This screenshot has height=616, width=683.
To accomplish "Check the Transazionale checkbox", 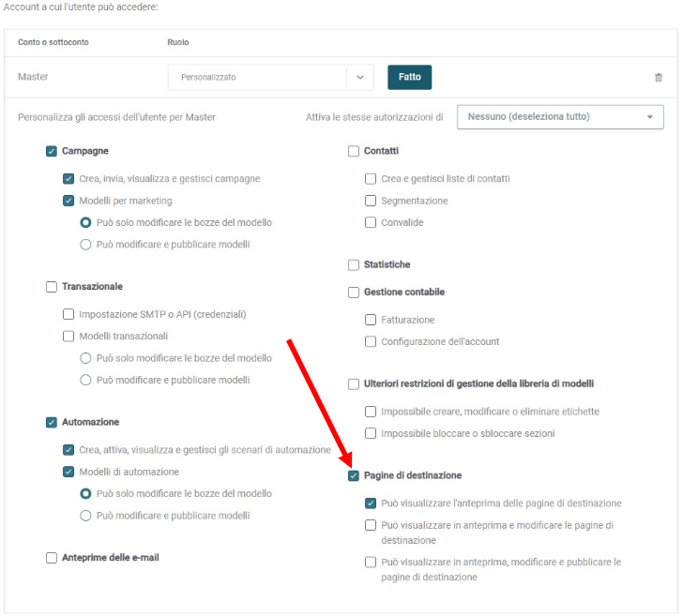I will coord(52,287).
